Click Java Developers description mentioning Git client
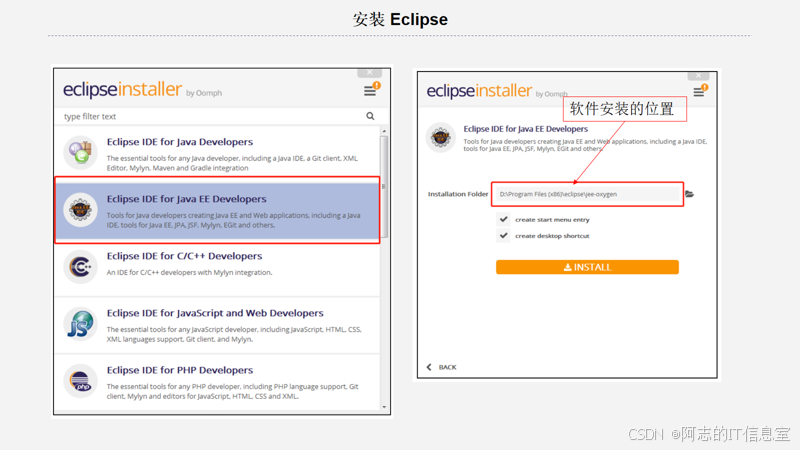This screenshot has width=800, height=450. (x=233, y=163)
